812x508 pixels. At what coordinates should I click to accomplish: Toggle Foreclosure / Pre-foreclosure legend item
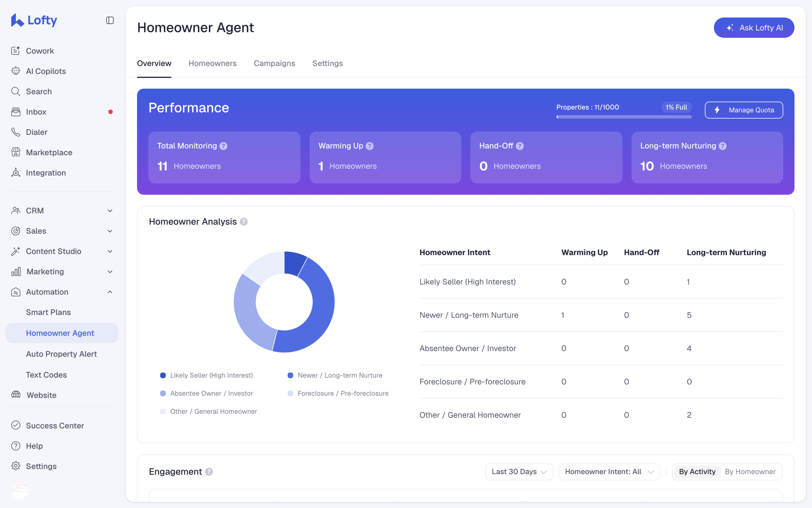338,393
